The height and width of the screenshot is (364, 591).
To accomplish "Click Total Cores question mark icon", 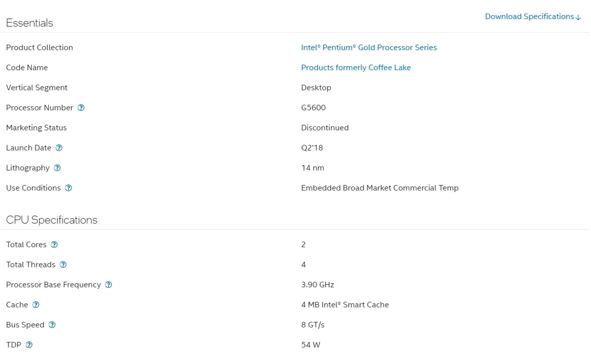I will pos(54,245).
